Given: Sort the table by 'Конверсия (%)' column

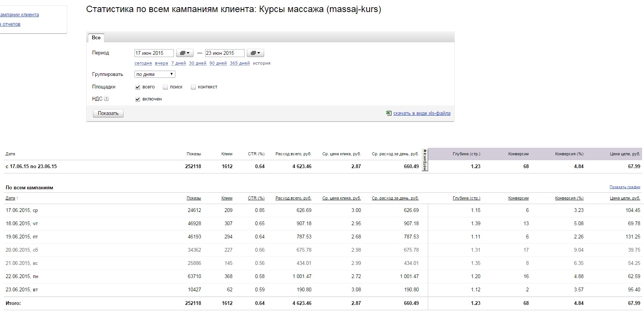Looking at the screenshot, I should point(569,198).
